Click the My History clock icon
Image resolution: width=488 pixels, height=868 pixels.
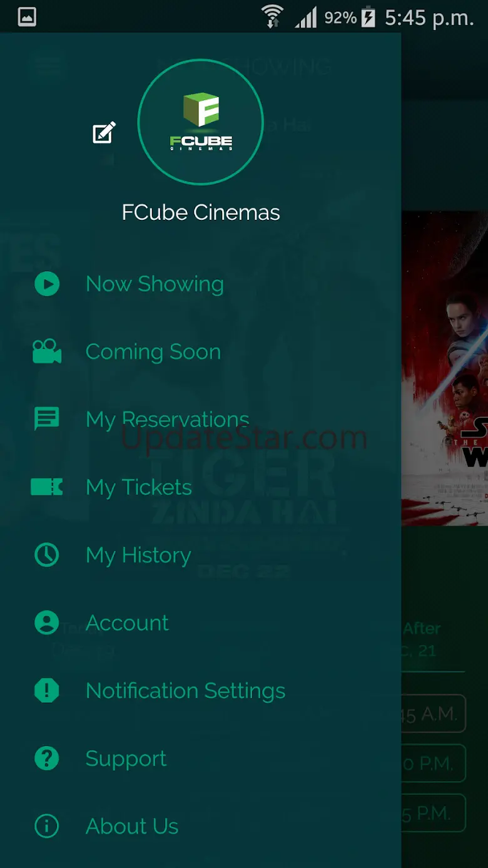[47, 555]
